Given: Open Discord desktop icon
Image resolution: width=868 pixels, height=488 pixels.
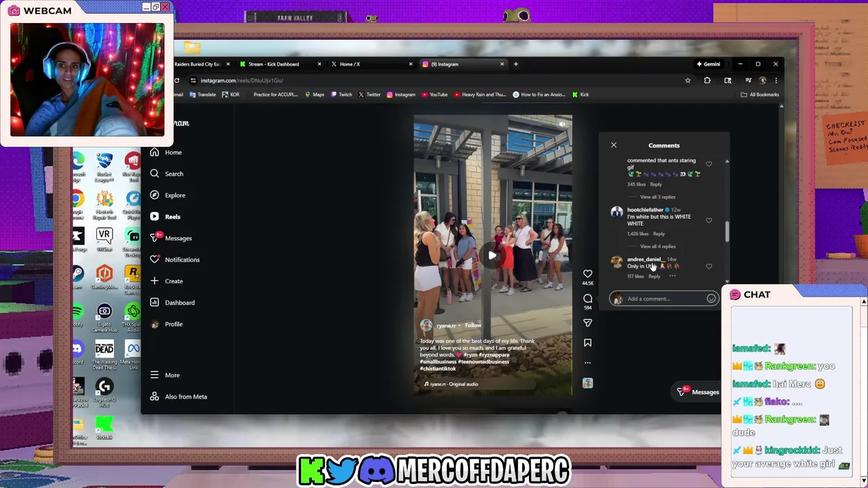Looking at the screenshot, I should [77, 352].
